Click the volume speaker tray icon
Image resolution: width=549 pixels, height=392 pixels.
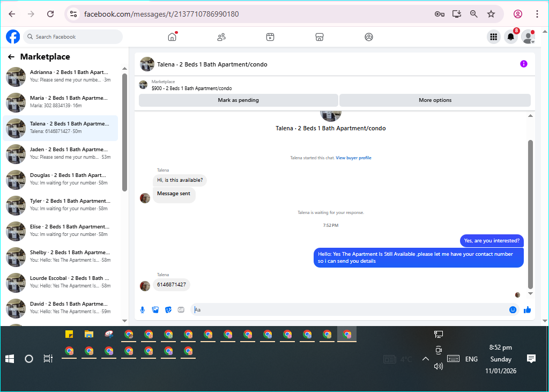click(x=439, y=366)
